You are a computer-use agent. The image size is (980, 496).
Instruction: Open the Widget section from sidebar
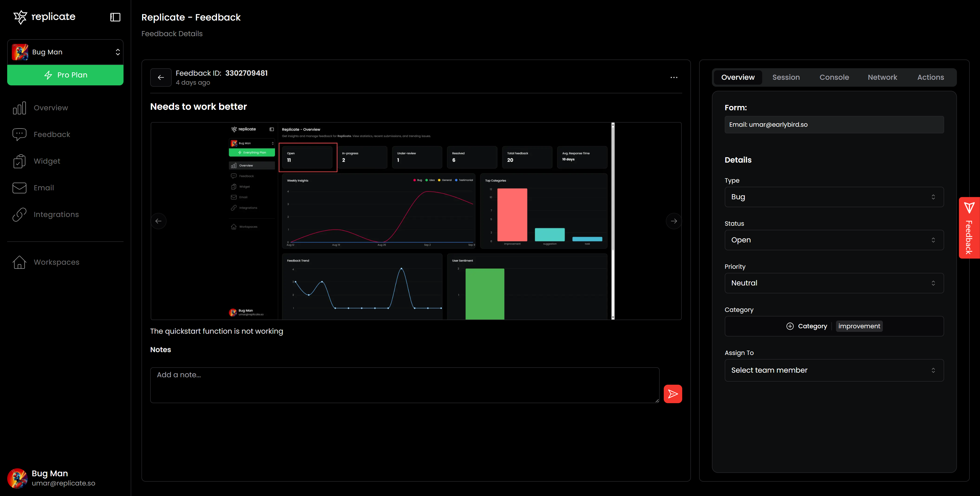click(46, 161)
